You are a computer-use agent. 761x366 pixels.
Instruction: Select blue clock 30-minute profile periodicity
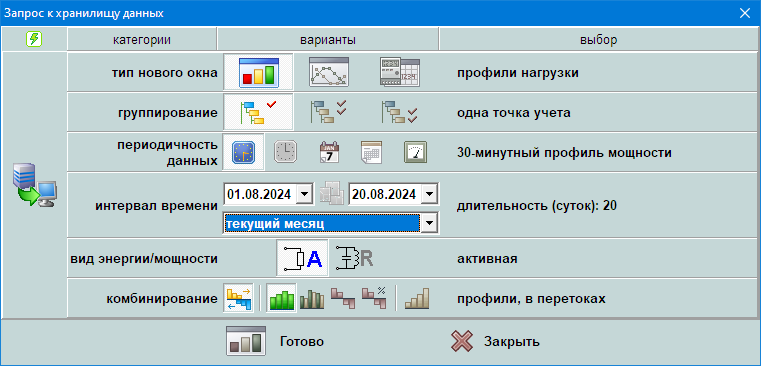[x=243, y=152]
